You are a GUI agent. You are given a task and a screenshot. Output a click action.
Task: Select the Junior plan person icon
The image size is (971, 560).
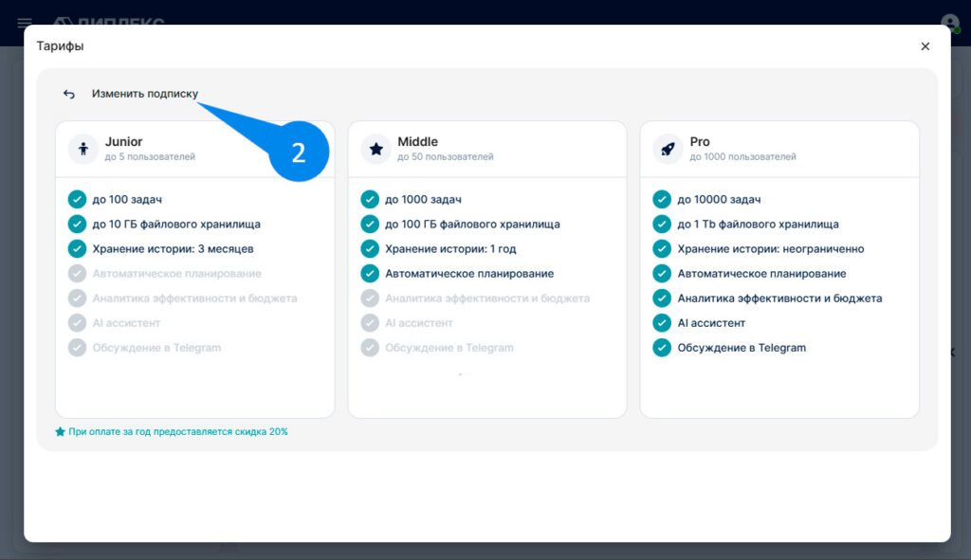click(83, 149)
